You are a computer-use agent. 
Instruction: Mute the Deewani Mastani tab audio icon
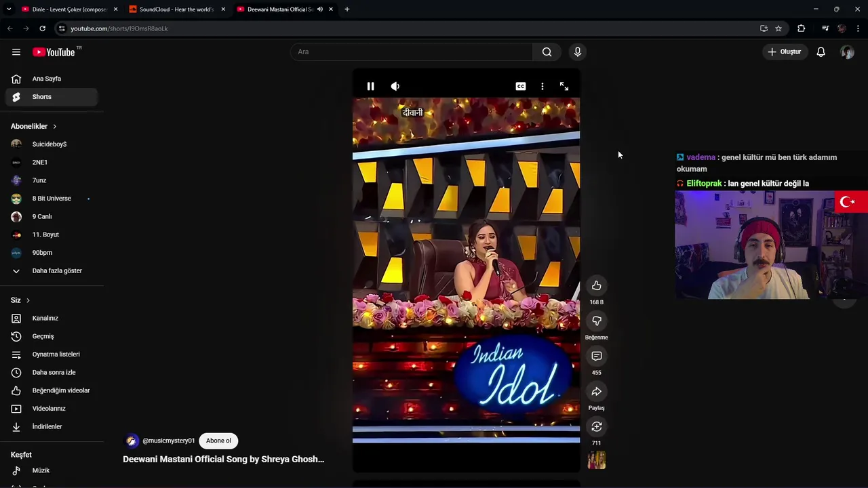click(319, 9)
